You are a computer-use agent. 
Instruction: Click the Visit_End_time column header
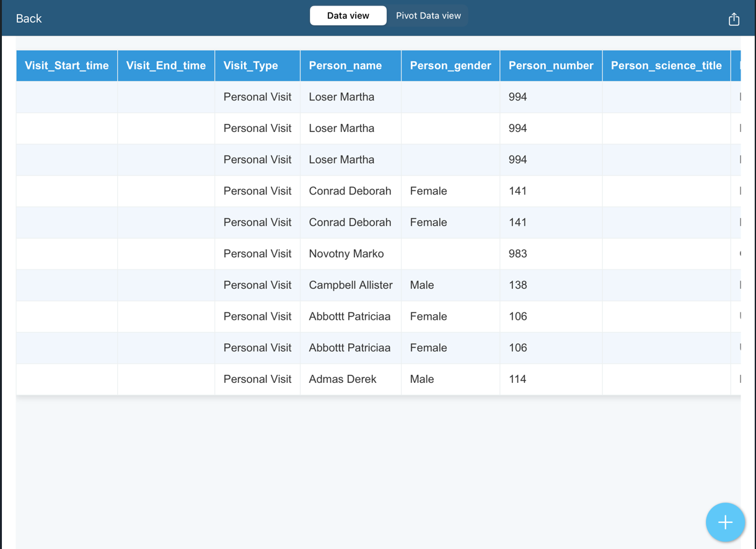pos(166,66)
